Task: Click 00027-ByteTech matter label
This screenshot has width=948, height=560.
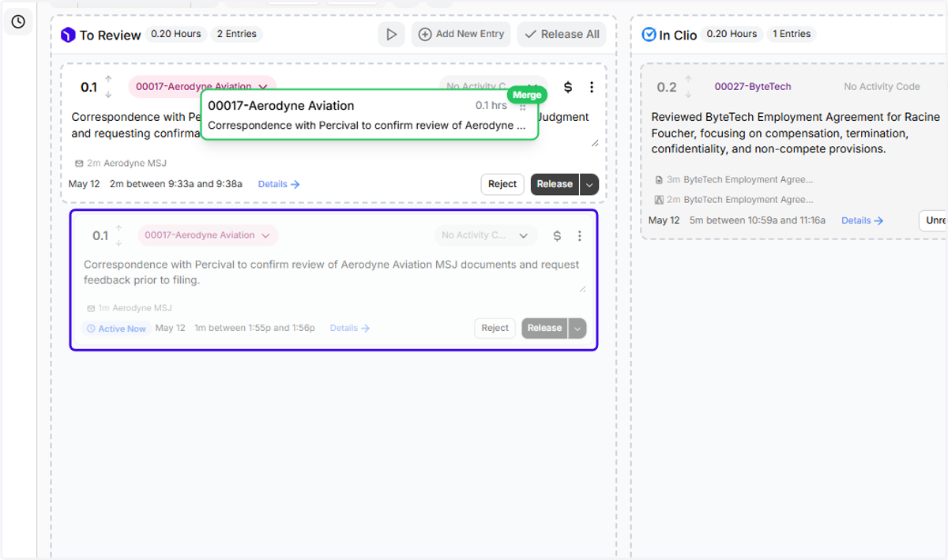Action: click(753, 87)
